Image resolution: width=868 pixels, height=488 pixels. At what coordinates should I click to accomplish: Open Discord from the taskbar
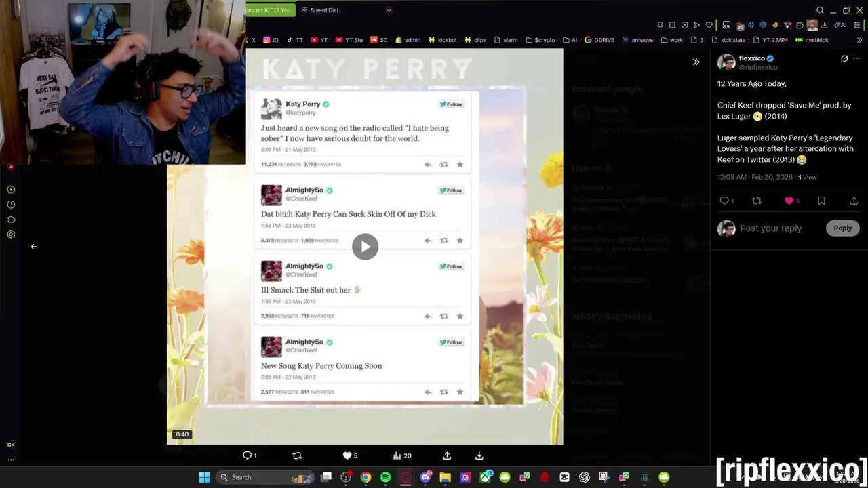(x=426, y=477)
